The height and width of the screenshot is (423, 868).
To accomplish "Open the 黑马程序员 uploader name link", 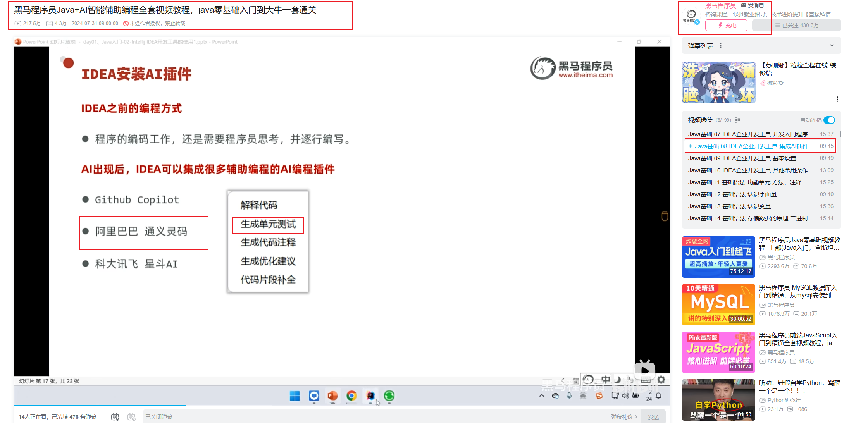I will [720, 5].
